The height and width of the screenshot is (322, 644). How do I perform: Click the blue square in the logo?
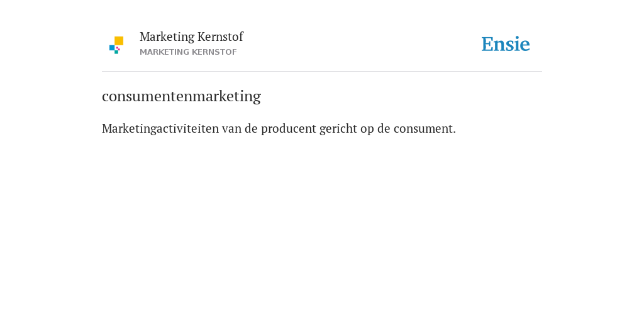pos(112,48)
